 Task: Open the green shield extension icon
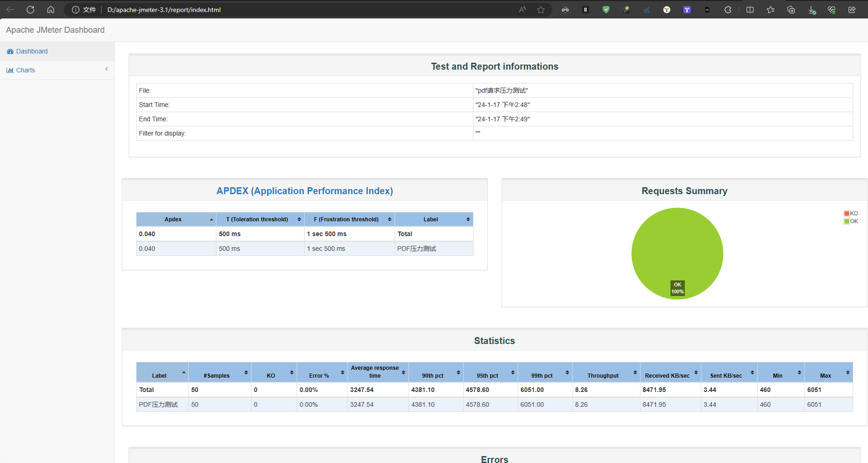606,10
